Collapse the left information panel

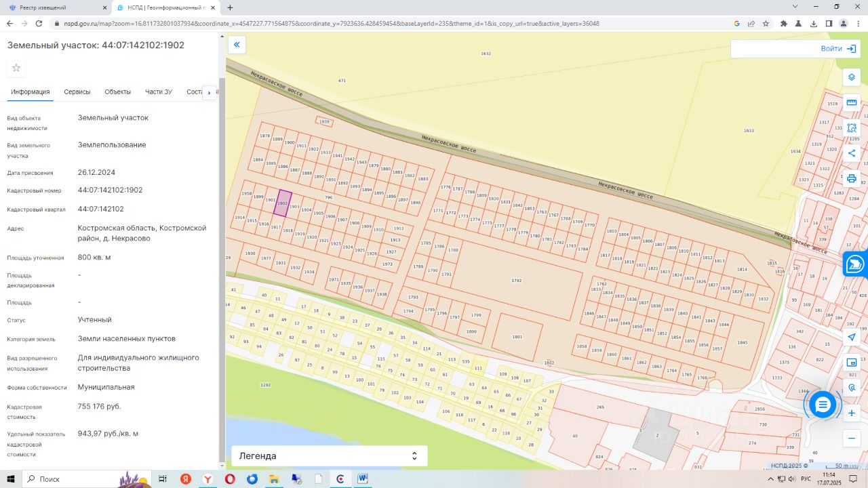click(x=237, y=45)
